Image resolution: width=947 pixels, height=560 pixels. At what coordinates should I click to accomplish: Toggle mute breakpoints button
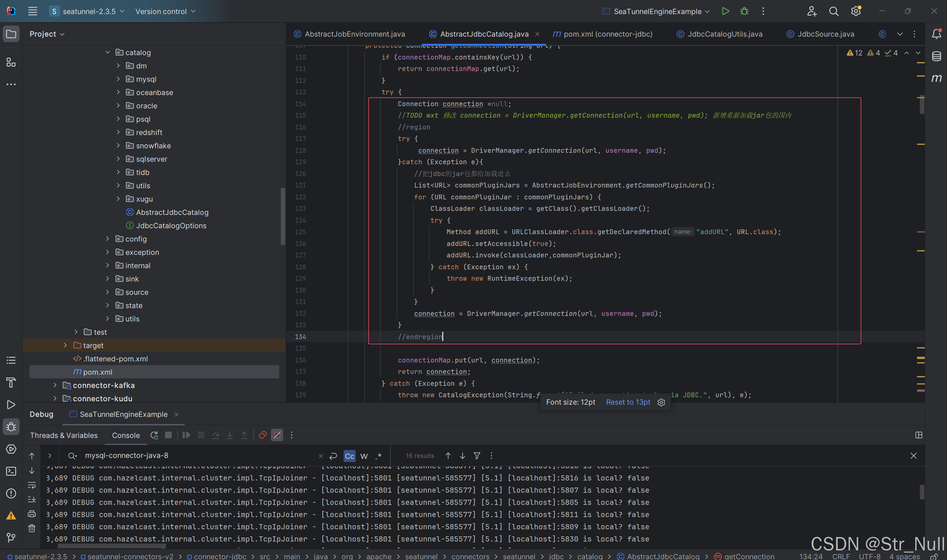(x=277, y=435)
